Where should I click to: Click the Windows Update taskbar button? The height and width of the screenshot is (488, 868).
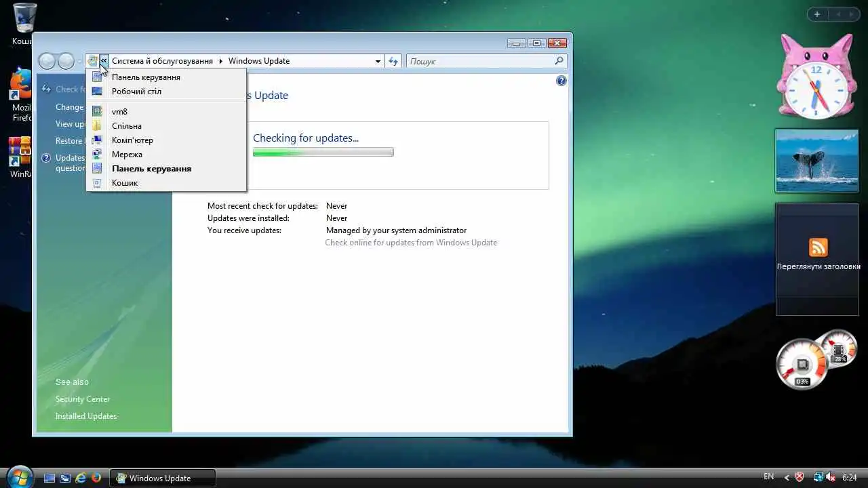(163, 478)
